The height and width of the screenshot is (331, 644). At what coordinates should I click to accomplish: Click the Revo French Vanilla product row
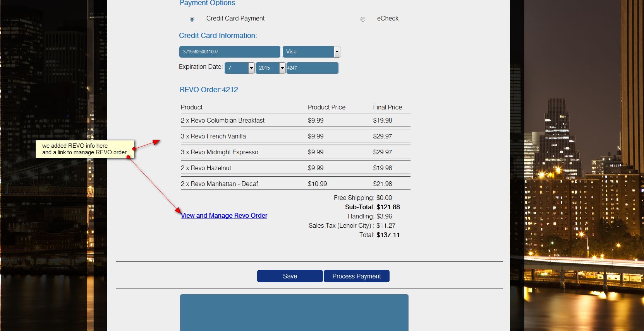click(x=295, y=136)
